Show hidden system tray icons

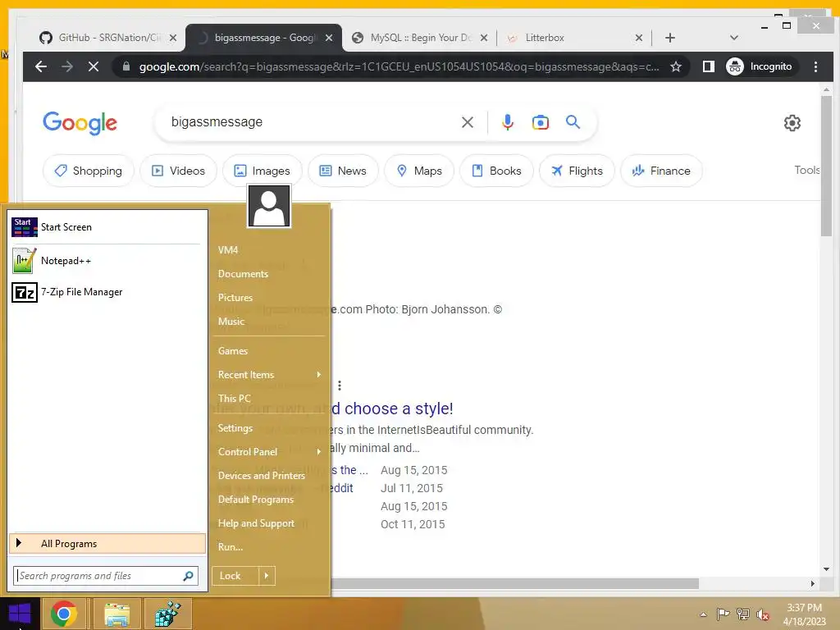703,614
